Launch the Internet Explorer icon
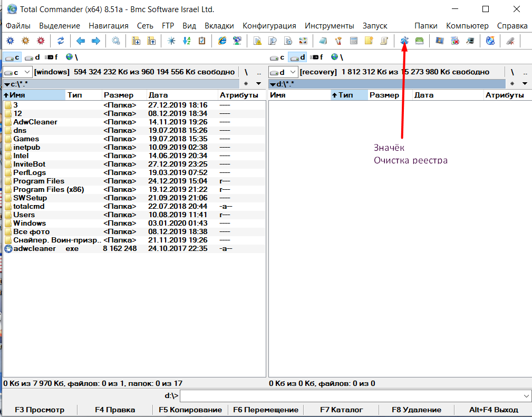Image resolution: width=532 pixels, height=417 pixels. click(222, 41)
